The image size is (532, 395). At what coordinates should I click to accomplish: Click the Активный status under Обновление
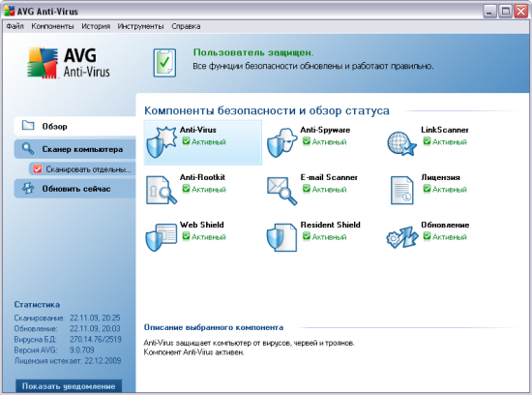(445, 237)
